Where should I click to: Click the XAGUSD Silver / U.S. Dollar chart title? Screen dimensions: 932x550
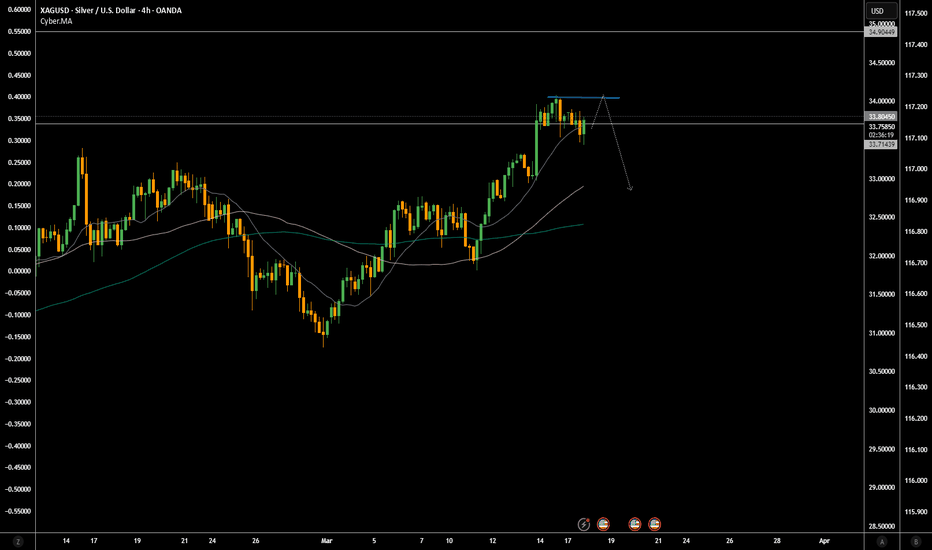[111, 10]
